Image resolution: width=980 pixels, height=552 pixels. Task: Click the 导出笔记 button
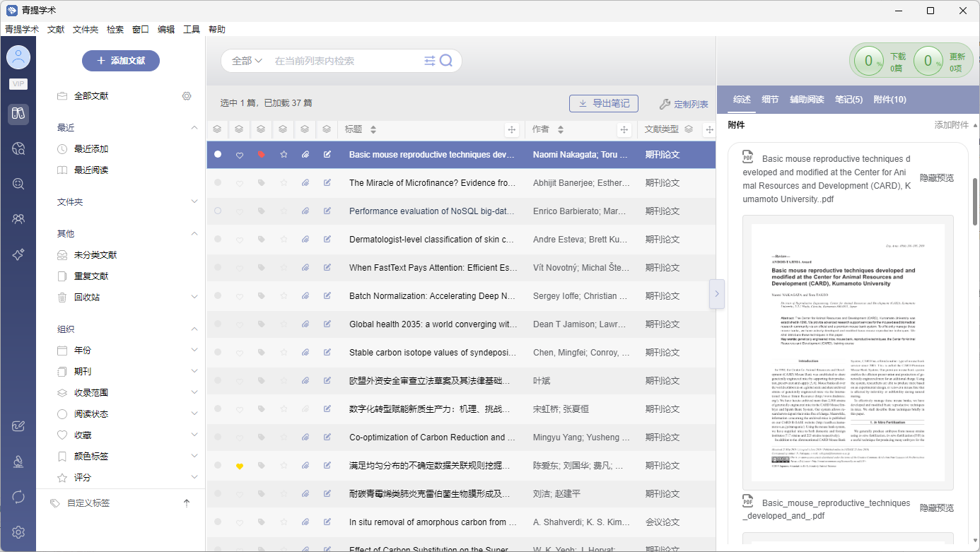click(x=603, y=104)
